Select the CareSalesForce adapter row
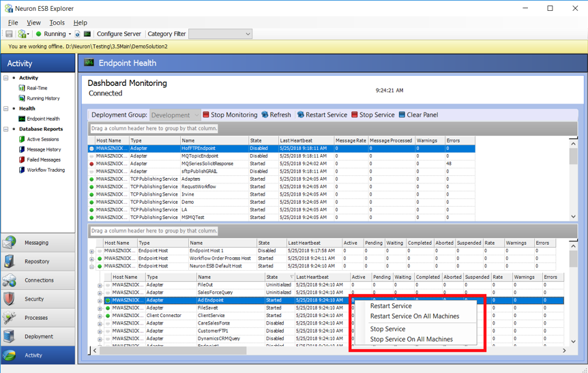This screenshot has height=373, width=588. pos(334,323)
